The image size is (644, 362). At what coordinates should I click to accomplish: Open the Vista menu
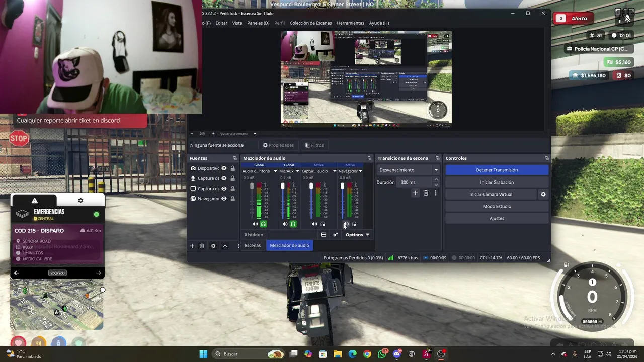point(237,23)
